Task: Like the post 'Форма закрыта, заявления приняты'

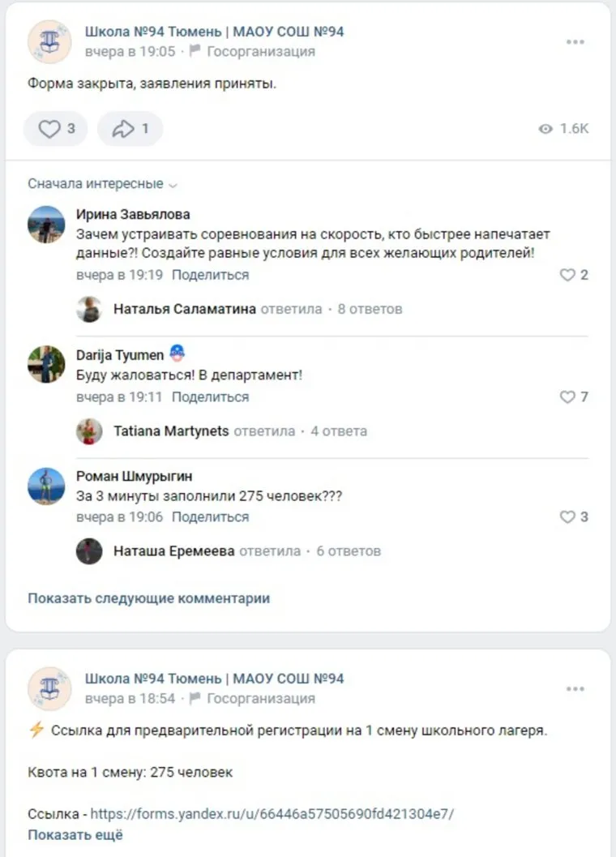Action: [55, 129]
